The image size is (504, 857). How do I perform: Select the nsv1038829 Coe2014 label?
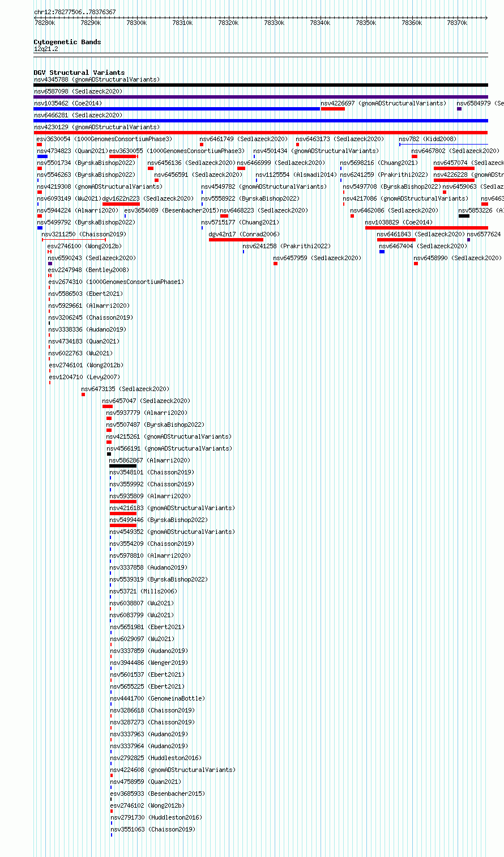click(399, 222)
